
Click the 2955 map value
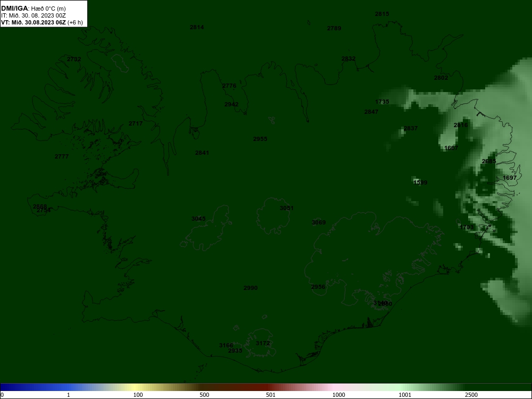tap(260, 139)
